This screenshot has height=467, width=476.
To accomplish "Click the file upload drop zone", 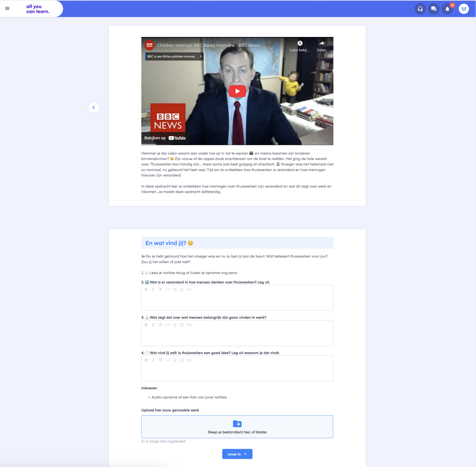I will point(237,427).
